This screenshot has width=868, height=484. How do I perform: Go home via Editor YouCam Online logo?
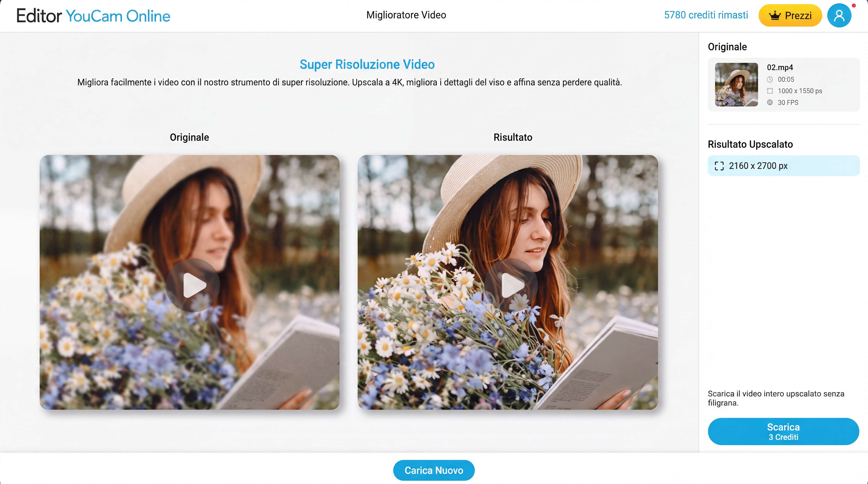[x=93, y=16]
